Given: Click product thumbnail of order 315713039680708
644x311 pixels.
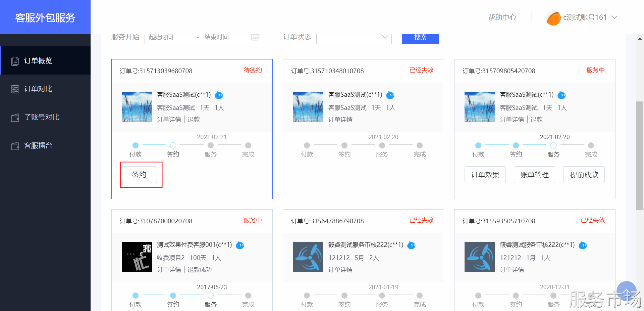Looking at the screenshot, I should pyautogui.click(x=137, y=107).
